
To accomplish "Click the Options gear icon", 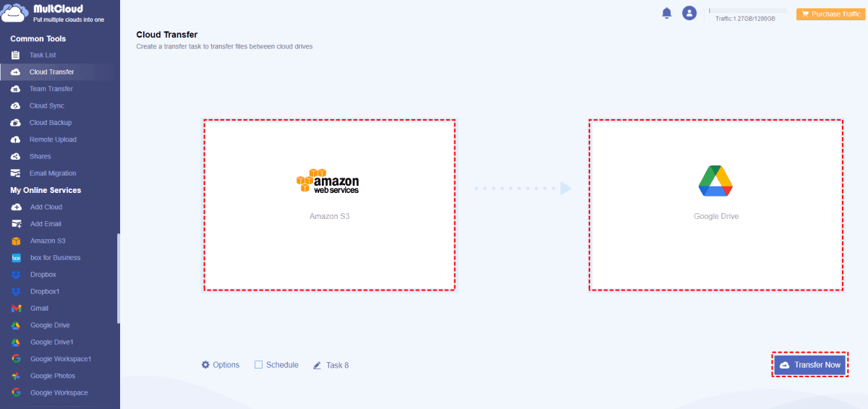I will click(x=205, y=365).
